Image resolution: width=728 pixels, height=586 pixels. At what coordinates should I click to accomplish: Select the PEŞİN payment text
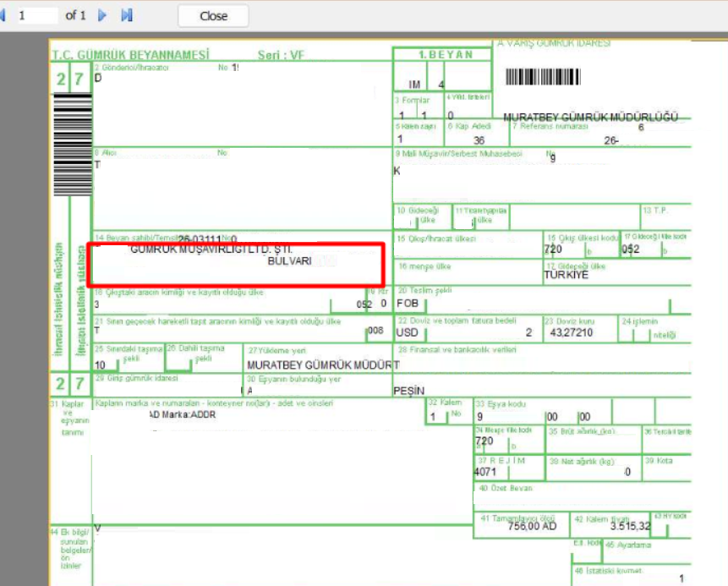[408, 391]
